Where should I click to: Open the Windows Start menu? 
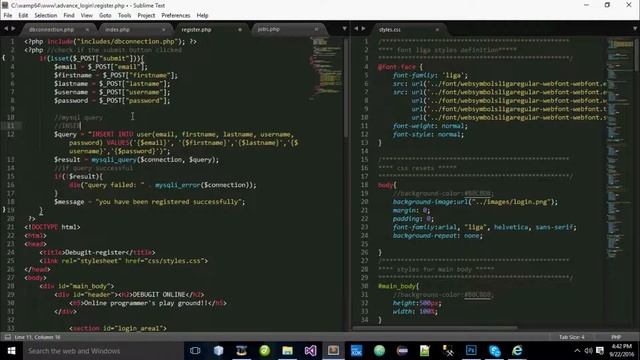click(11, 351)
